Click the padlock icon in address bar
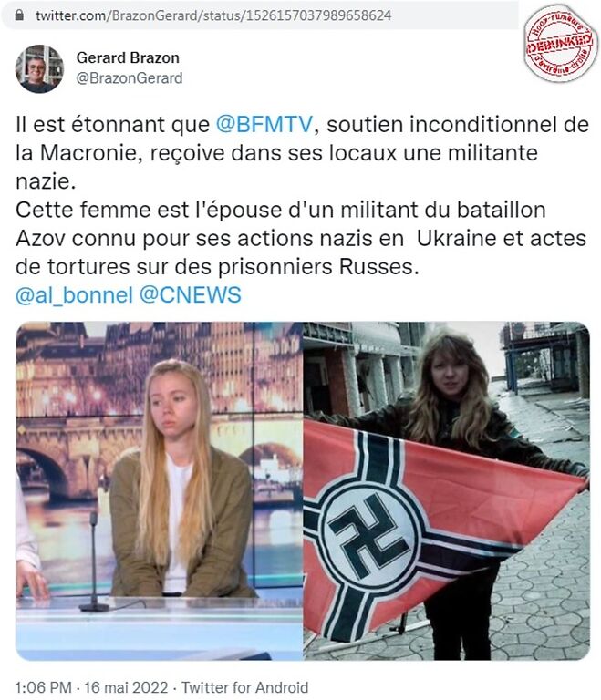This screenshot has width=601, height=700. click(x=19, y=15)
